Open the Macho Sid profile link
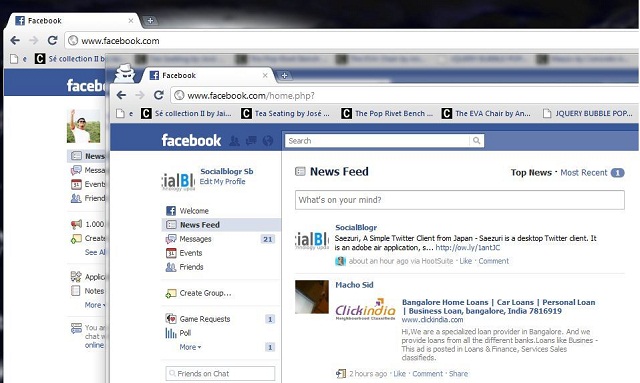This screenshot has width=640, height=383. [x=354, y=285]
